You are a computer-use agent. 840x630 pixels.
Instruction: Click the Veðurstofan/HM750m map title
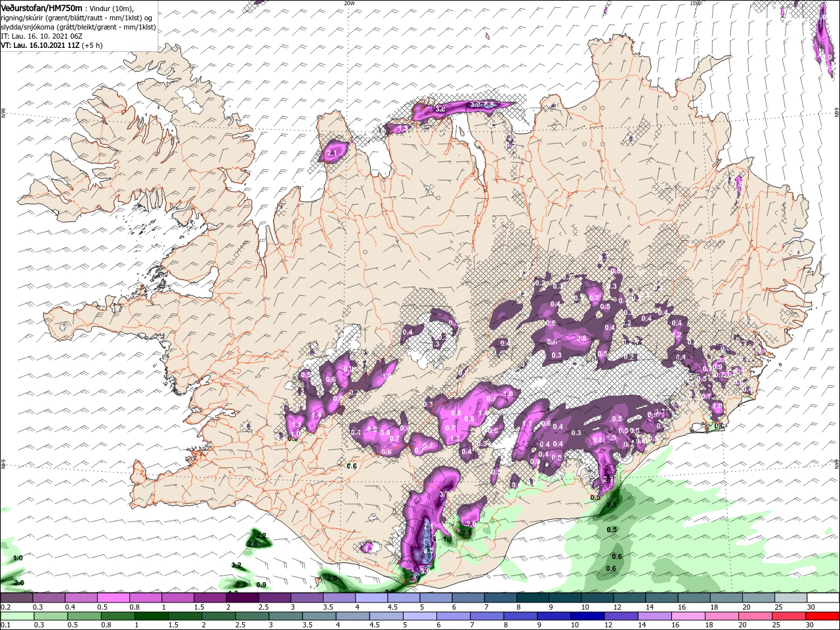click(x=41, y=7)
